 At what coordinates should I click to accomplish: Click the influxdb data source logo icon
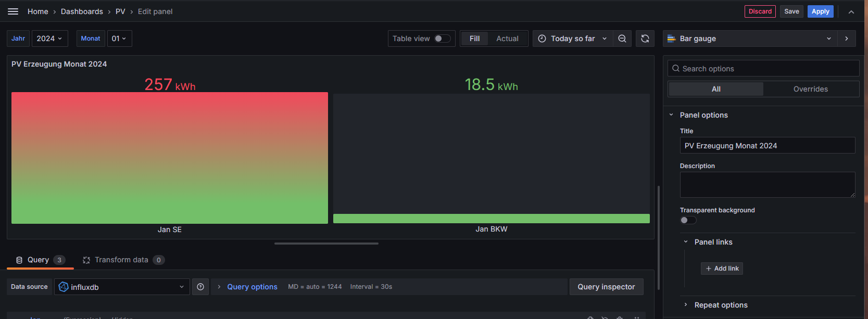[64, 287]
